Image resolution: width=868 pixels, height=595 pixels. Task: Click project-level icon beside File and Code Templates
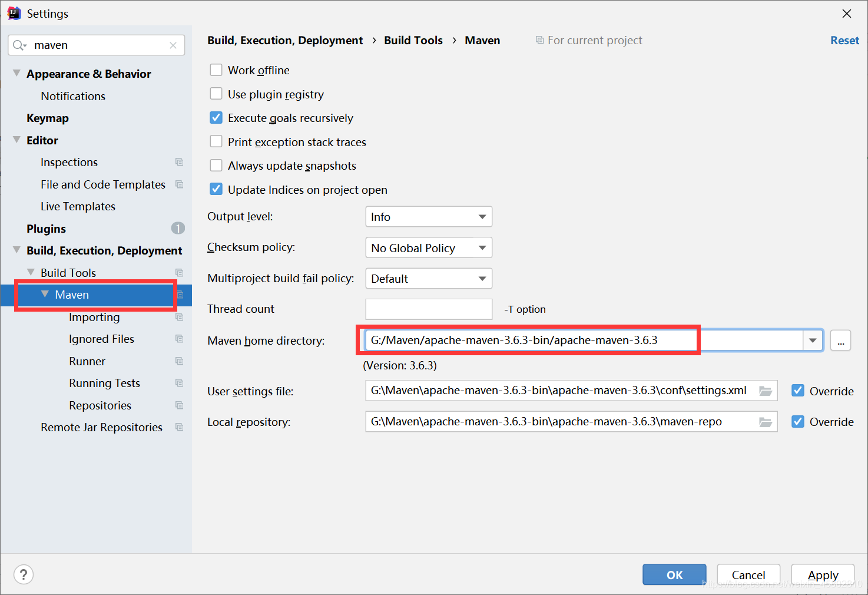point(180,184)
